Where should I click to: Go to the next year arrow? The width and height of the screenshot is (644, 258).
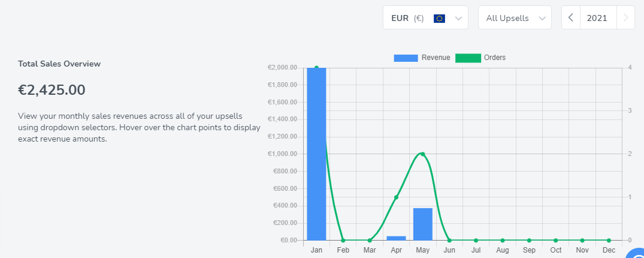tap(625, 17)
